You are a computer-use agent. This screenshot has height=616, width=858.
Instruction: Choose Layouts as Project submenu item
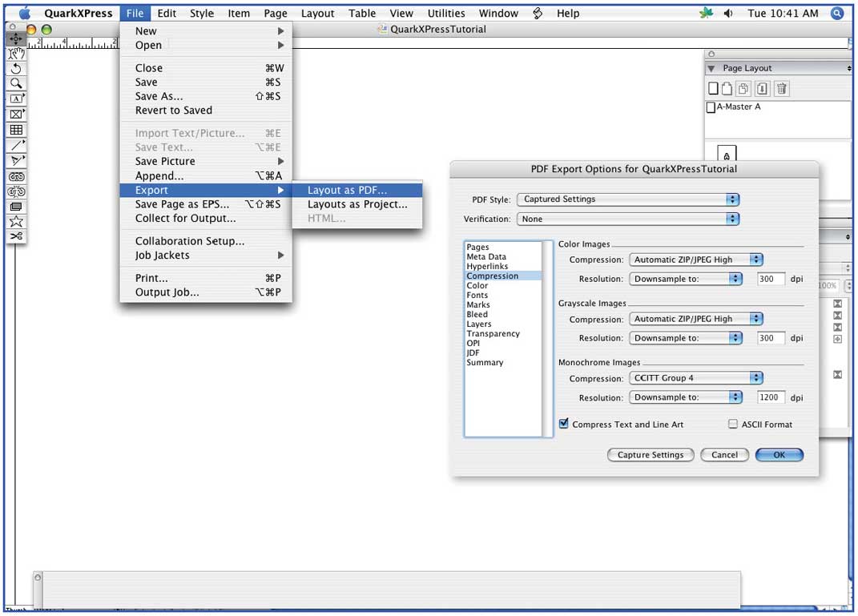click(357, 204)
